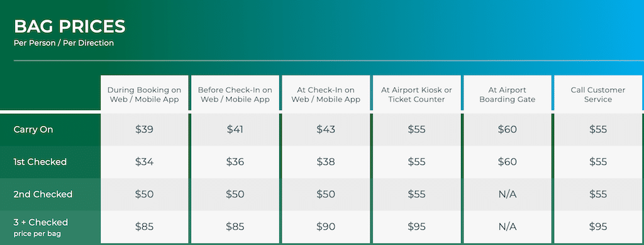Select the At Airport Boarding Gate header
The image size is (644, 245).
coord(508,94)
